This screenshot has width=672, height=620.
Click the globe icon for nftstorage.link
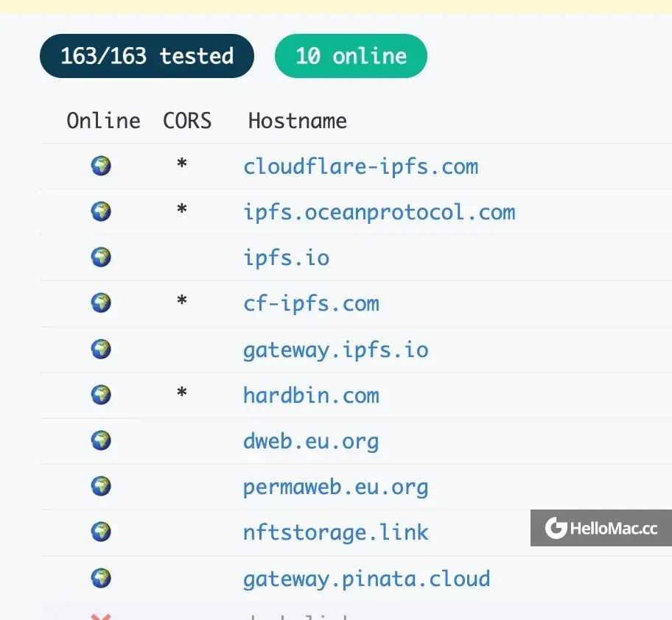101,532
